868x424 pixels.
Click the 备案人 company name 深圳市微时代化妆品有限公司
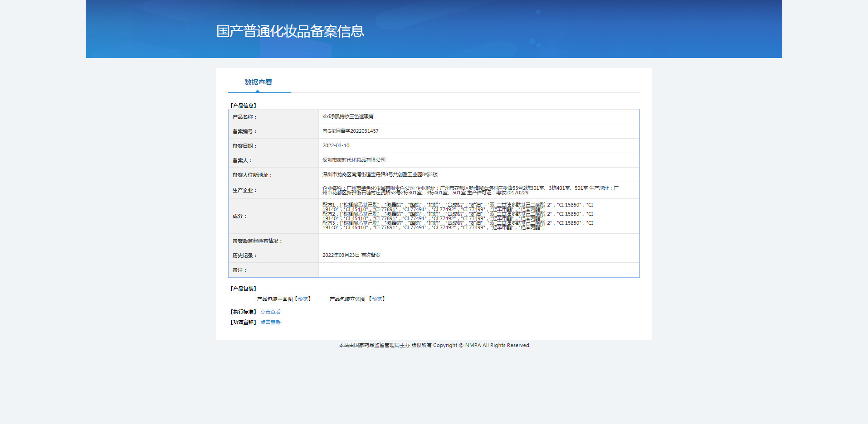[354, 160]
